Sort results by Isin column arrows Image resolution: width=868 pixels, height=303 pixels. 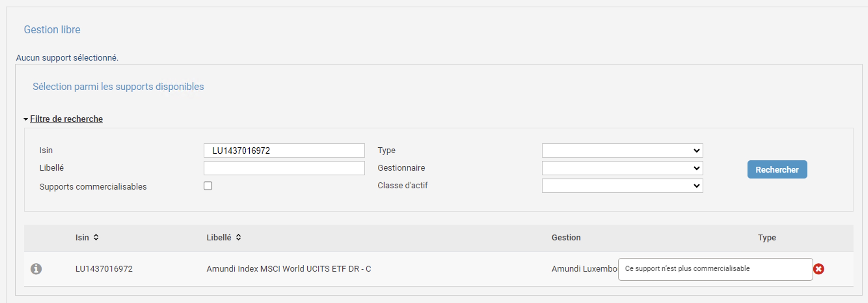pos(96,237)
